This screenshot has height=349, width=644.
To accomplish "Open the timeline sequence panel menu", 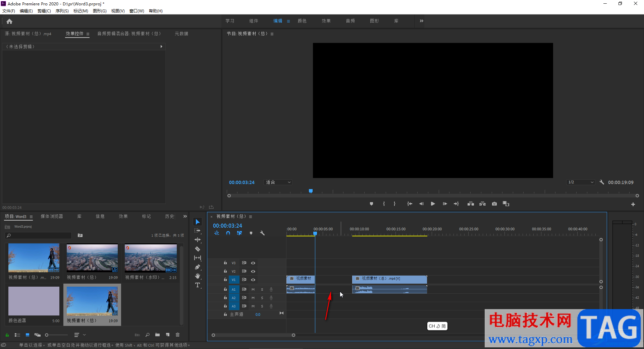I will point(251,217).
